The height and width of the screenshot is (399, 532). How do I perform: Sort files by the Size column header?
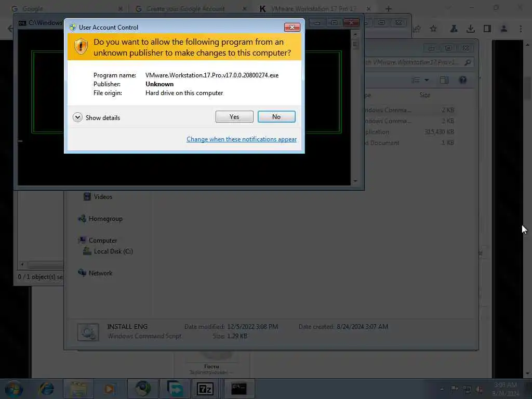pos(425,95)
